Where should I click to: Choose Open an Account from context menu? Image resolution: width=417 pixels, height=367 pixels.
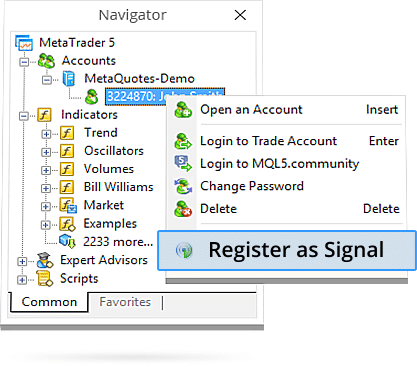click(x=287, y=110)
